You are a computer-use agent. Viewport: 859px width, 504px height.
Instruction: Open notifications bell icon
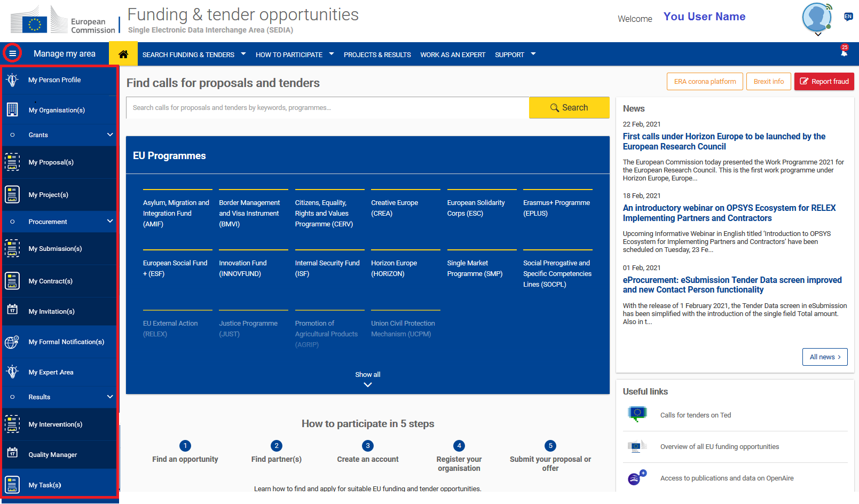click(x=844, y=53)
